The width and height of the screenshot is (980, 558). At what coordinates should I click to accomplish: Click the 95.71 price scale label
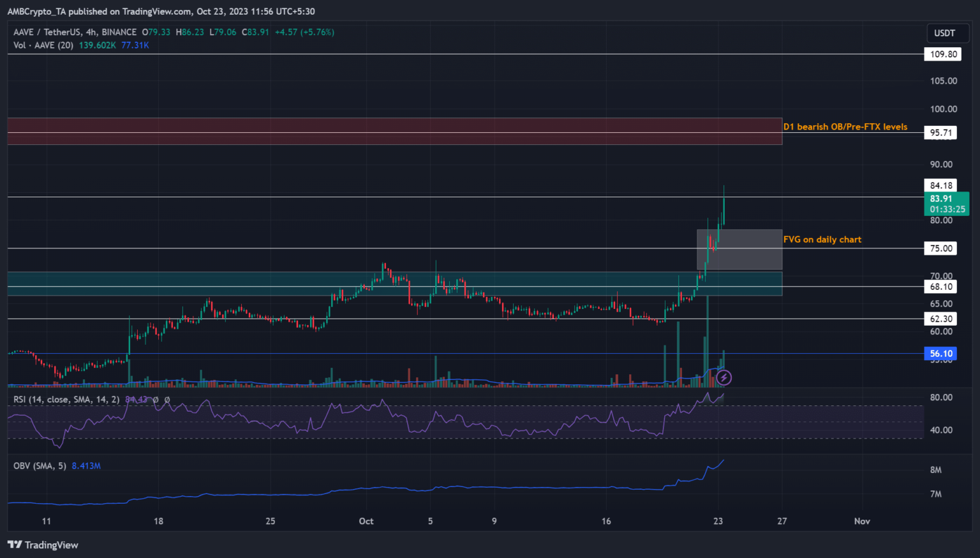tap(940, 132)
